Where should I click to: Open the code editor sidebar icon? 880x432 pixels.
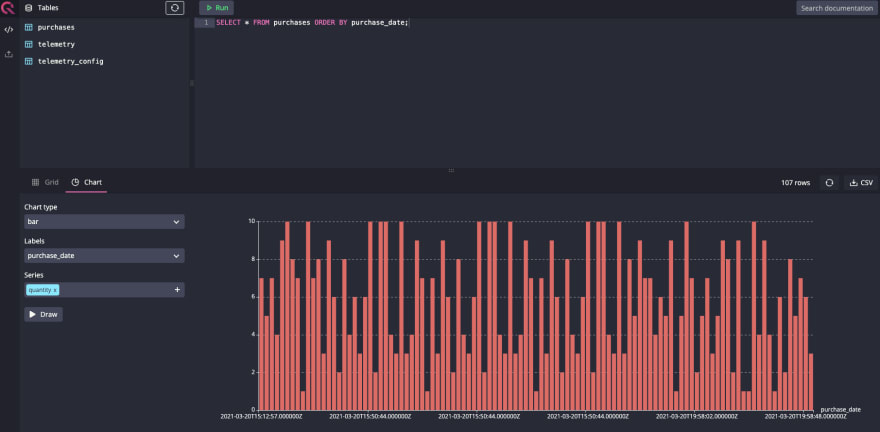pos(8,30)
